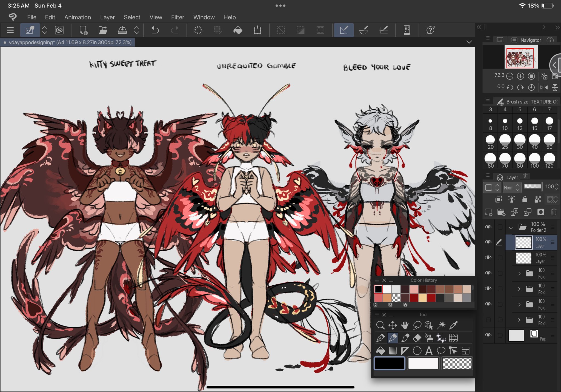Select the Figure ellipse tool
Image resolution: width=561 pixels, height=392 pixels.
click(x=417, y=351)
